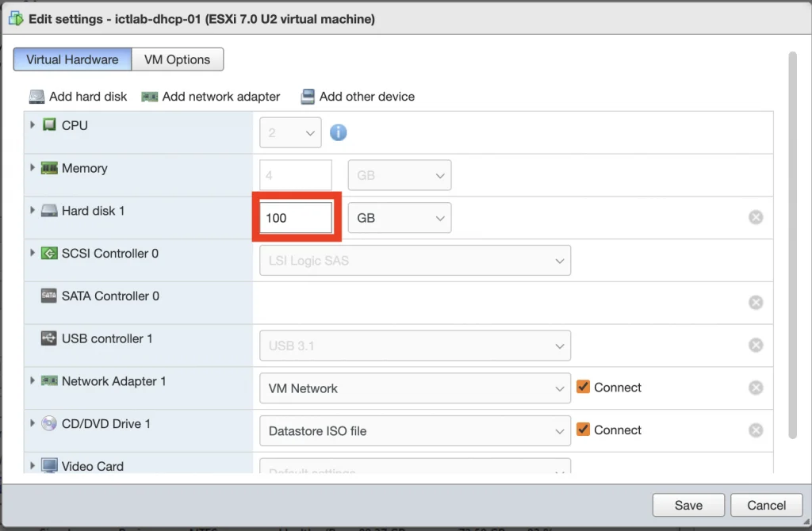Click the Cancel button

(766, 505)
